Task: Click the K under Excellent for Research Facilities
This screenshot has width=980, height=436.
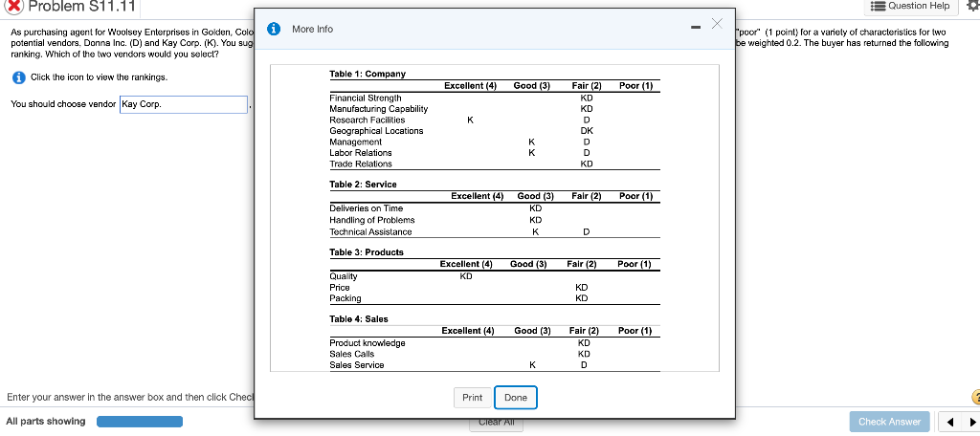Action: pos(470,120)
